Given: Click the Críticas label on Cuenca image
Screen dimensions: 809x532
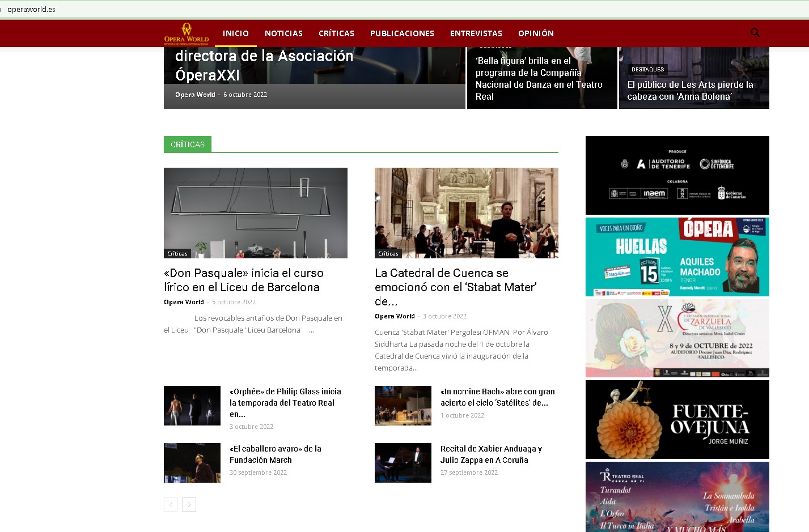Looking at the screenshot, I should [388, 253].
